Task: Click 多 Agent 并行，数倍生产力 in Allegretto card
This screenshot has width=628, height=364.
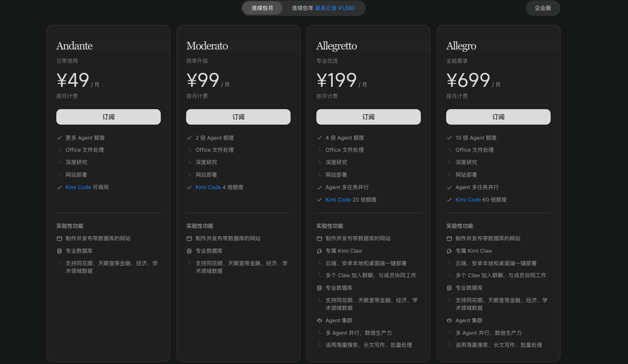Action: [x=358, y=333]
